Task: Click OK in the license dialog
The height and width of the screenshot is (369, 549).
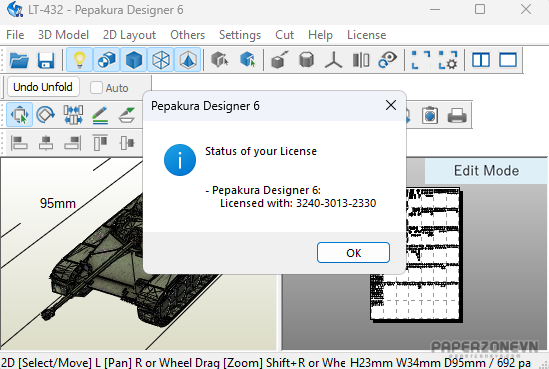Action: (x=353, y=252)
